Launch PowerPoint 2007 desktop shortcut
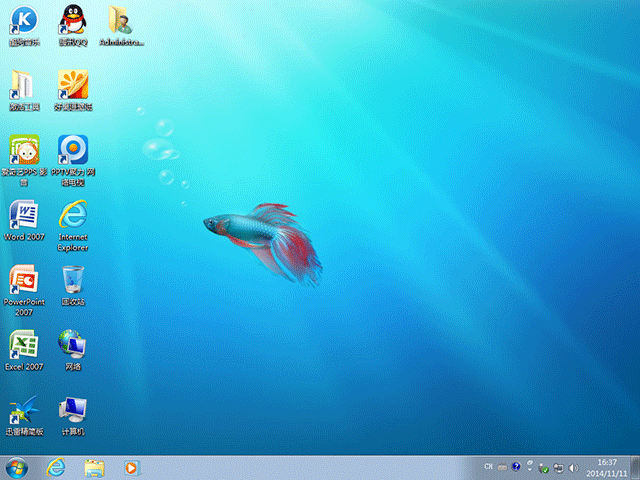The height and width of the screenshot is (480, 640). point(23,280)
